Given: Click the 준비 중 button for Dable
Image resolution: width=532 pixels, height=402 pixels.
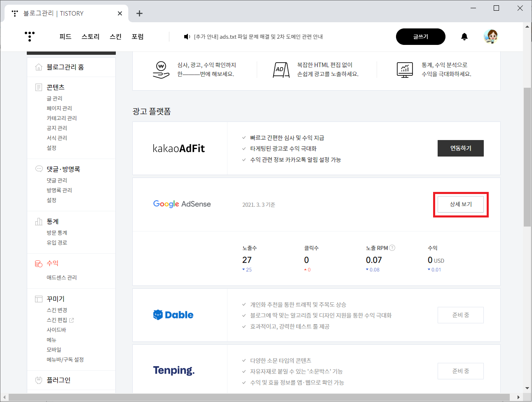Looking at the screenshot, I should [x=461, y=315].
